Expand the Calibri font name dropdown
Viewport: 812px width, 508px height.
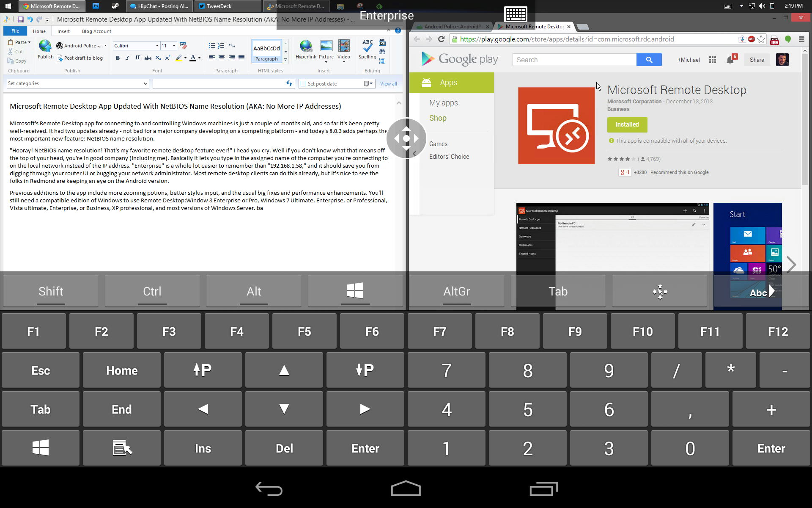click(157, 46)
